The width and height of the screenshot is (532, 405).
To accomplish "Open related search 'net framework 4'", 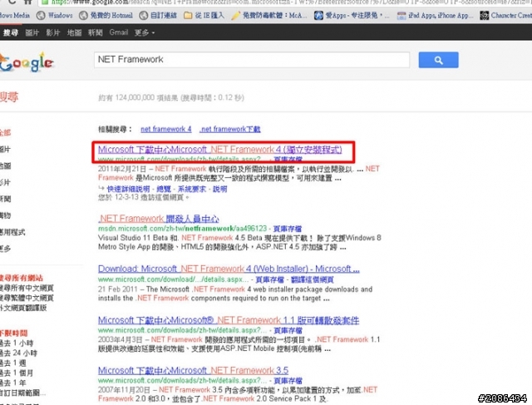I will pos(166,129).
